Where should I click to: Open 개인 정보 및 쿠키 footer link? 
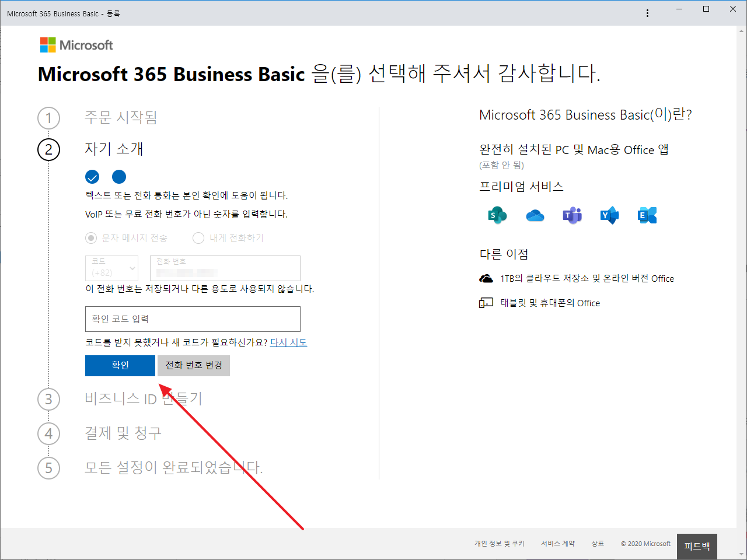pos(500,544)
